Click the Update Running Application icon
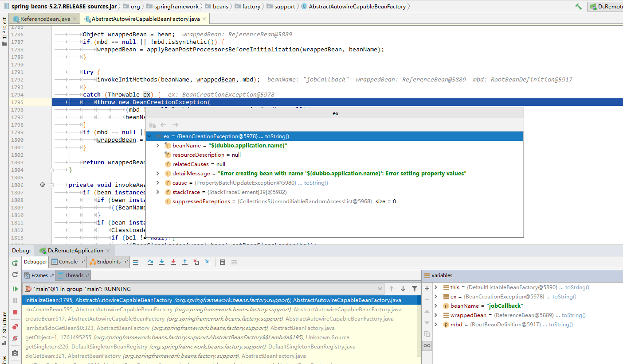 coord(15,275)
